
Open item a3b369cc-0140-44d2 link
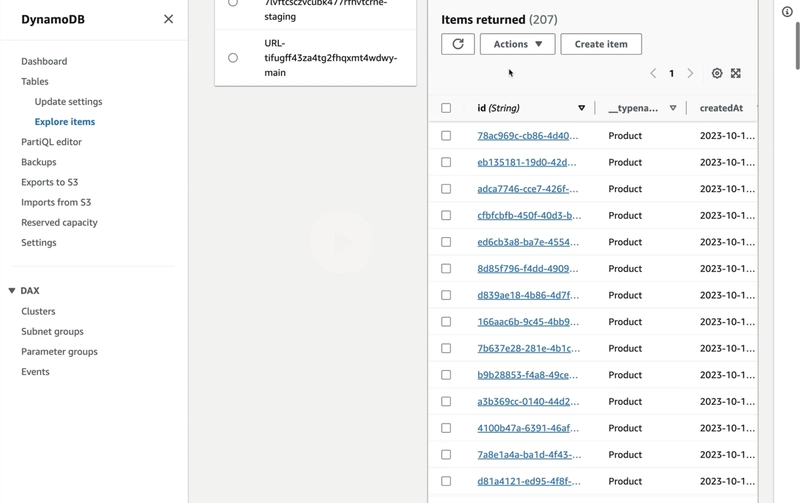point(528,401)
